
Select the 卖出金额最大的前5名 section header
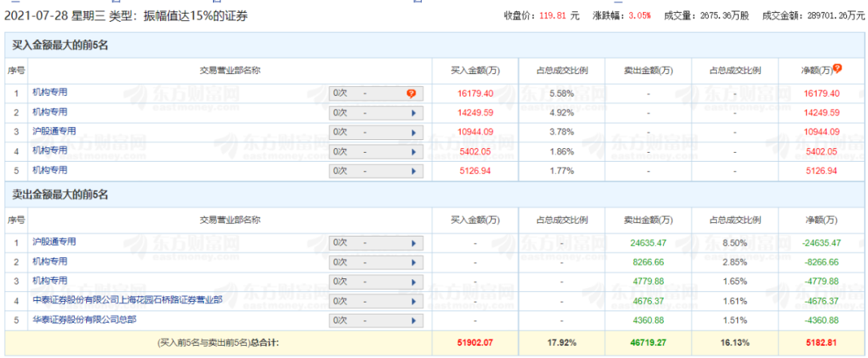tap(60, 195)
